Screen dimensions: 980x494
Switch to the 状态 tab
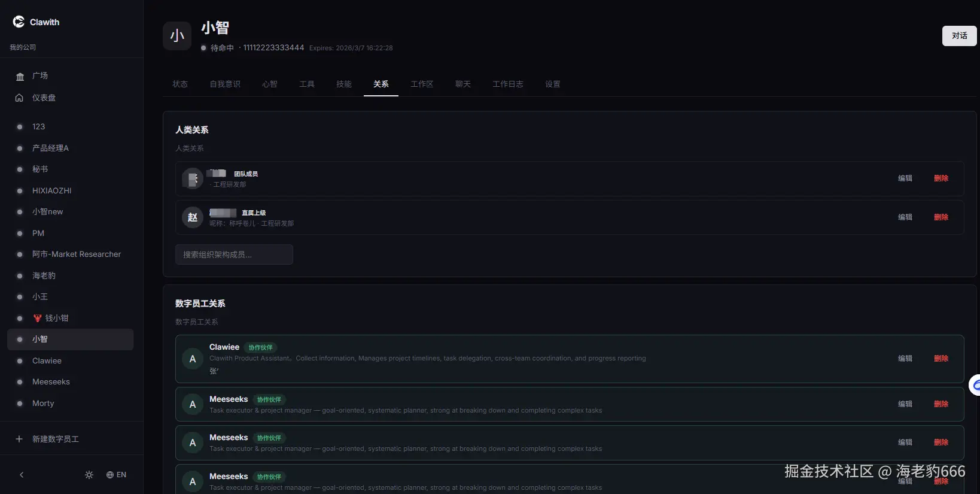coord(180,84)
